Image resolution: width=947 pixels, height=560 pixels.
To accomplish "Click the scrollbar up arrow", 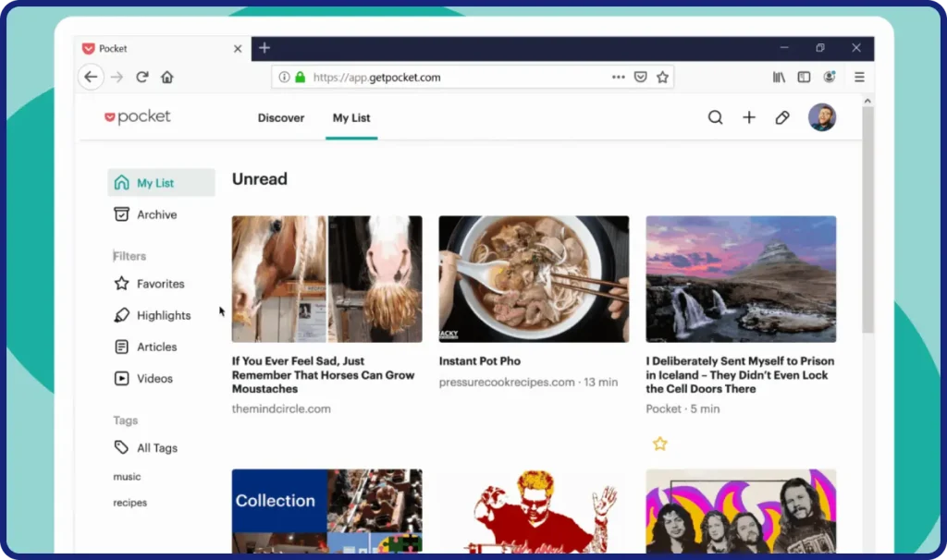I will click(x=867, y=101).
